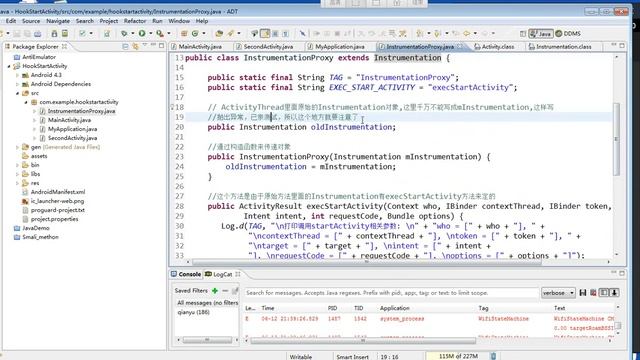This screenshot has height=360, width=640.
Task: Click the New Java Package toolbar icon
Action: (x=184, y=33)
